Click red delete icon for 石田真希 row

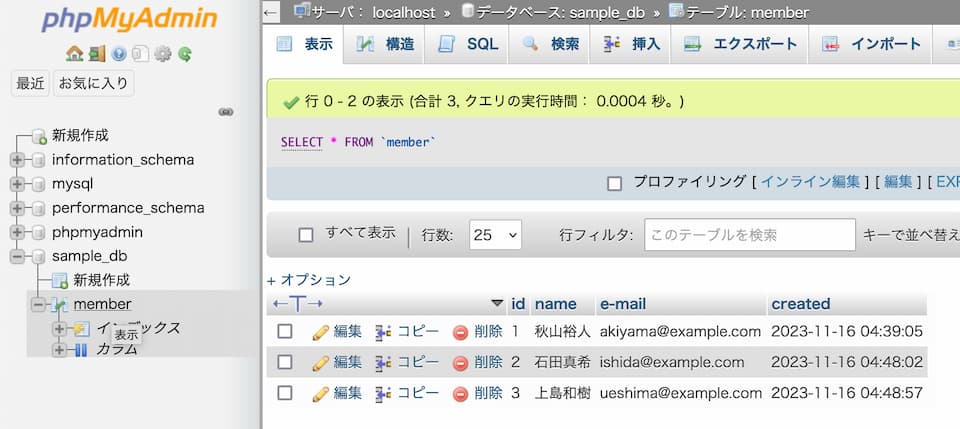460,362
